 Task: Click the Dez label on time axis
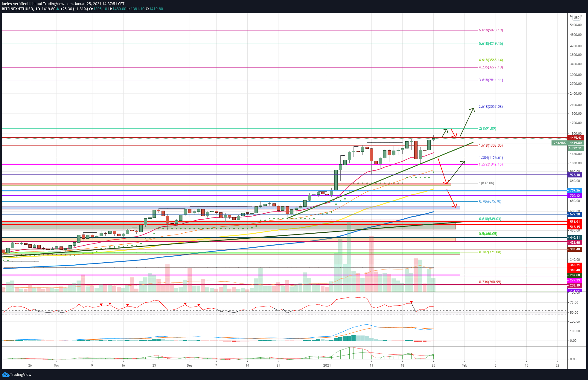click(189, 365)
